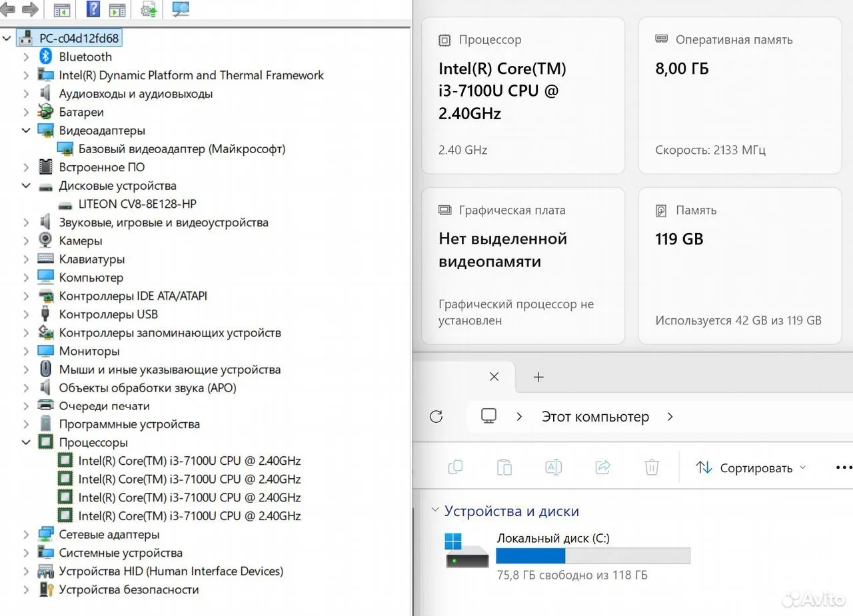Image resolution: width=853 pixels, height=616 pixels.
Task: Click the Bluetooth icon in device tree
Action: 46,57
